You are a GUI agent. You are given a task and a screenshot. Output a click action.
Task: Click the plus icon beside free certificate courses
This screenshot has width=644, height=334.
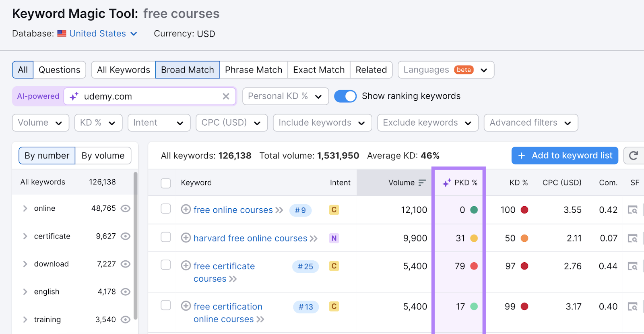pyautogui.click(x=186, y=266)
